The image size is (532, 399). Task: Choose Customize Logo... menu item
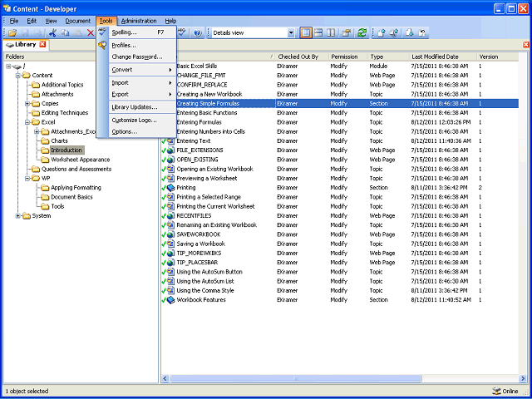(142, 120)
